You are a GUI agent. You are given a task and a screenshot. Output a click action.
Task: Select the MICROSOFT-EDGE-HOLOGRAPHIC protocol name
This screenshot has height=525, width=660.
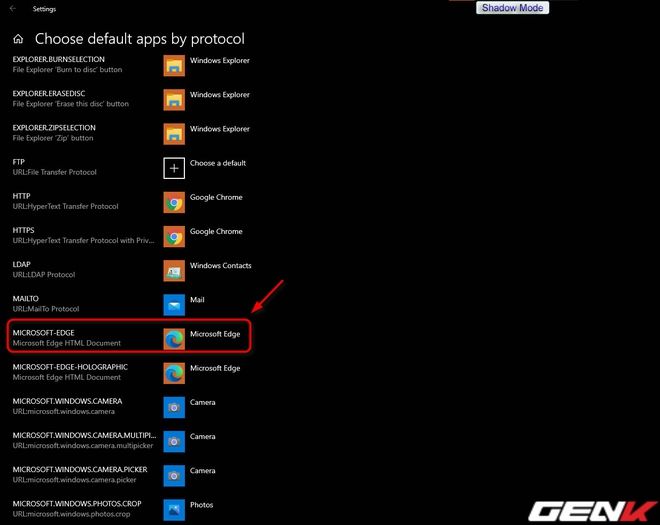click(x=70, y=367)
